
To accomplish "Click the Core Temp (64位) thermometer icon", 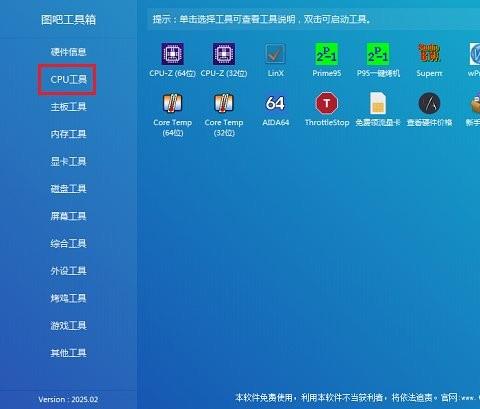I will point(172,103).
